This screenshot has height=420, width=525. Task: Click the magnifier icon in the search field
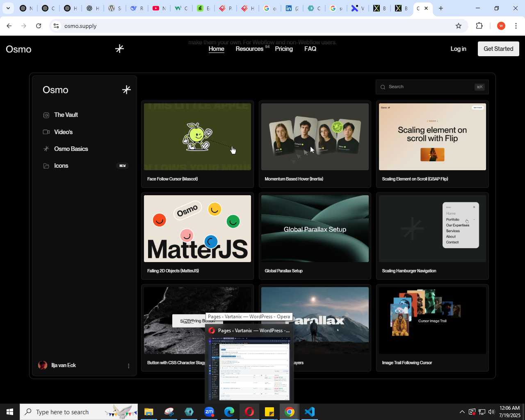(383, 87)
